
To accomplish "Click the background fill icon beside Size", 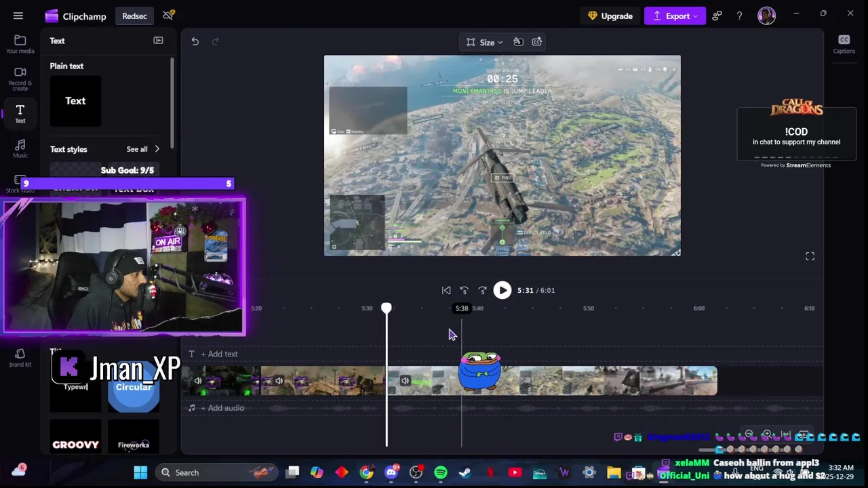I will tap(518, 42).
